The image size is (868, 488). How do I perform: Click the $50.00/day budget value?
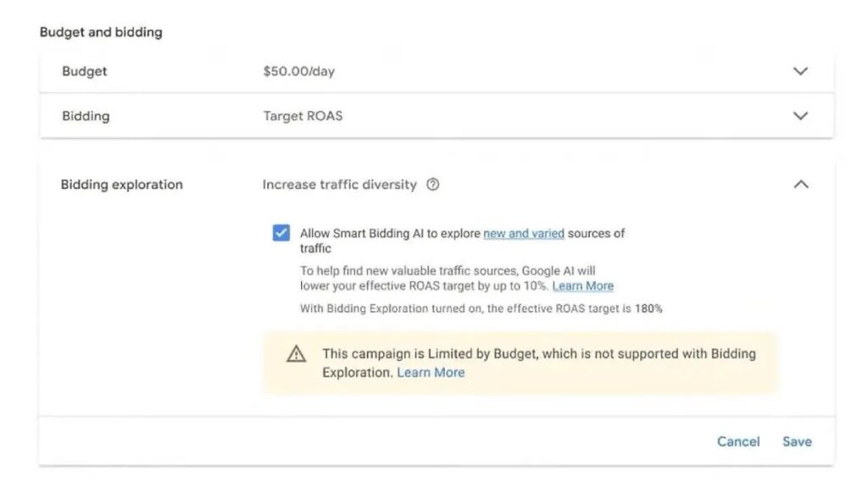pyautogui.click(x=299, y=71)
